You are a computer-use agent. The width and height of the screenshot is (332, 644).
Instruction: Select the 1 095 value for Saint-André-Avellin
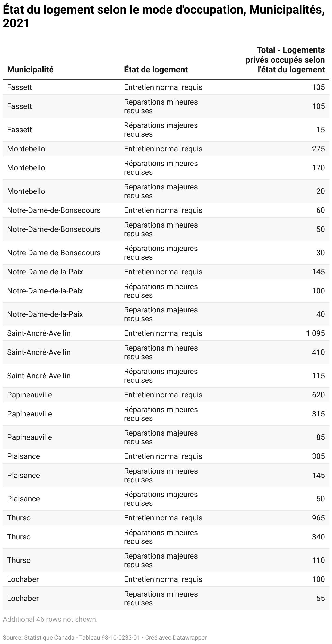(315, 333)
